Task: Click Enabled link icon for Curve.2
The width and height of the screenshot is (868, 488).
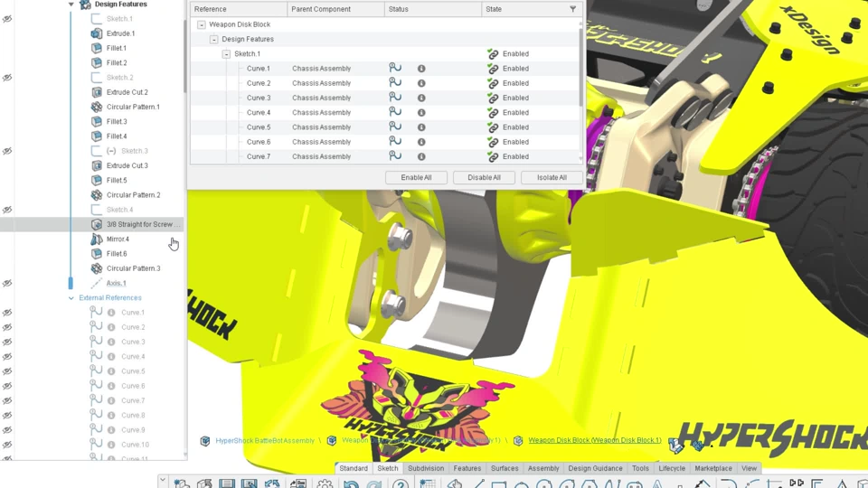Action: tap(493, 83)
